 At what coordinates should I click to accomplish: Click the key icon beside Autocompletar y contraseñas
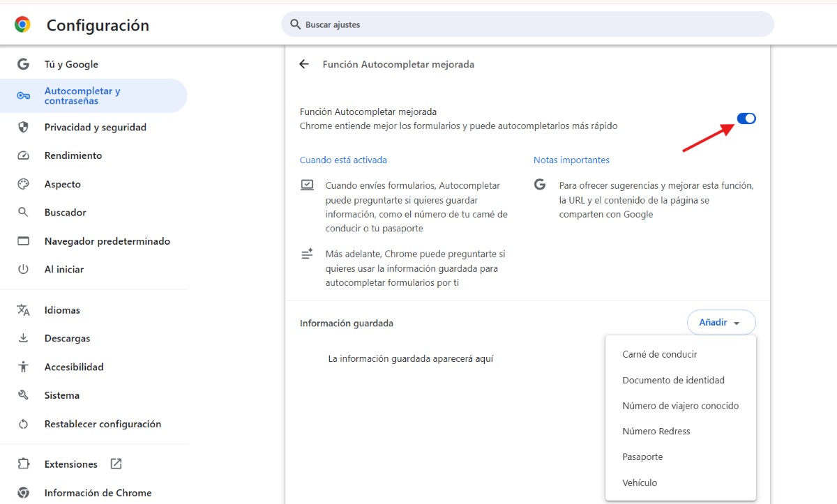[23, 95]
